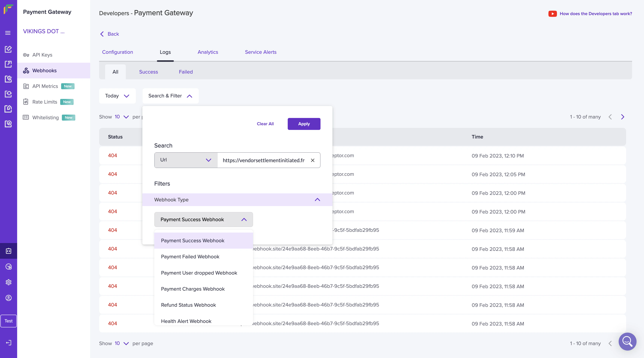
Task: Open the user profile icon in sidebar
Action: pos(9,298)
